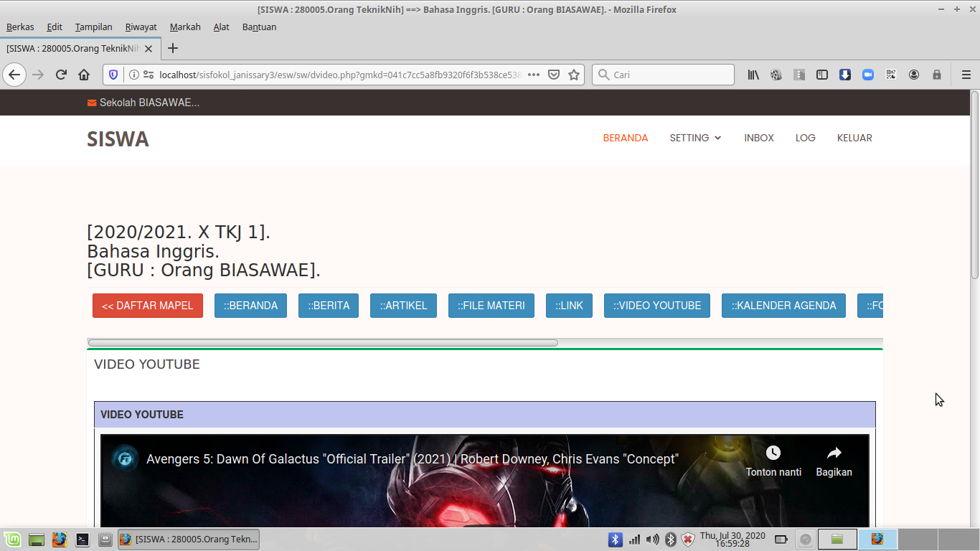Open the Markah menu
Screen dimensions: 980x551
point(185,27)
